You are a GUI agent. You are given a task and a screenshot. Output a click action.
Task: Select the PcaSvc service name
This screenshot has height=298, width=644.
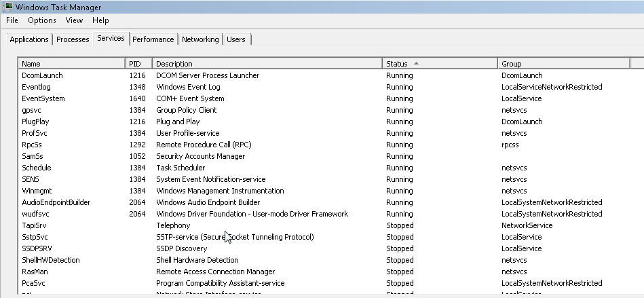click(x=33, y=283)
